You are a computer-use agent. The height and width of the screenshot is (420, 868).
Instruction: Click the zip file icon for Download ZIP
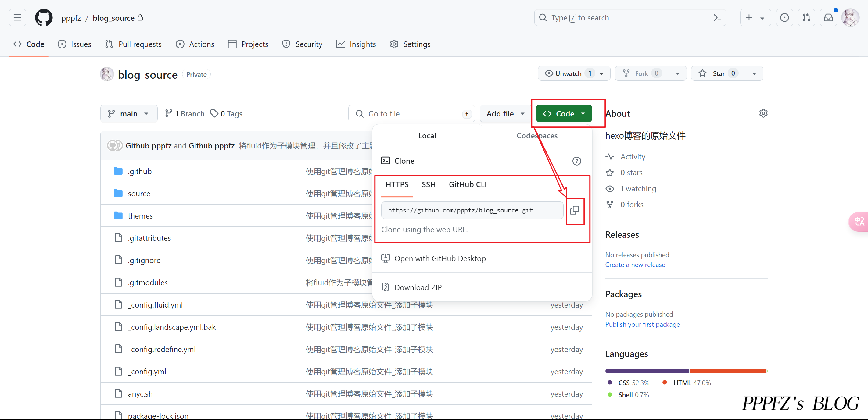tap(386, 287)
